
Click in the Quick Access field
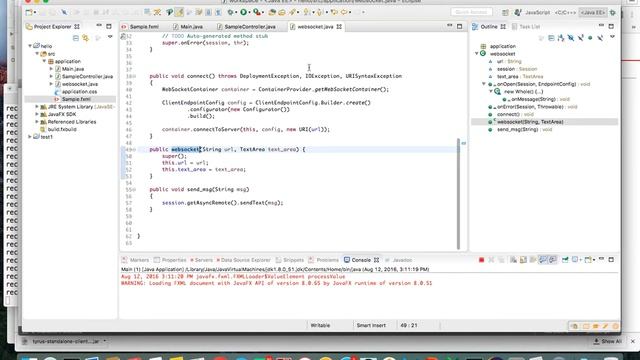[x=471, y=12]
